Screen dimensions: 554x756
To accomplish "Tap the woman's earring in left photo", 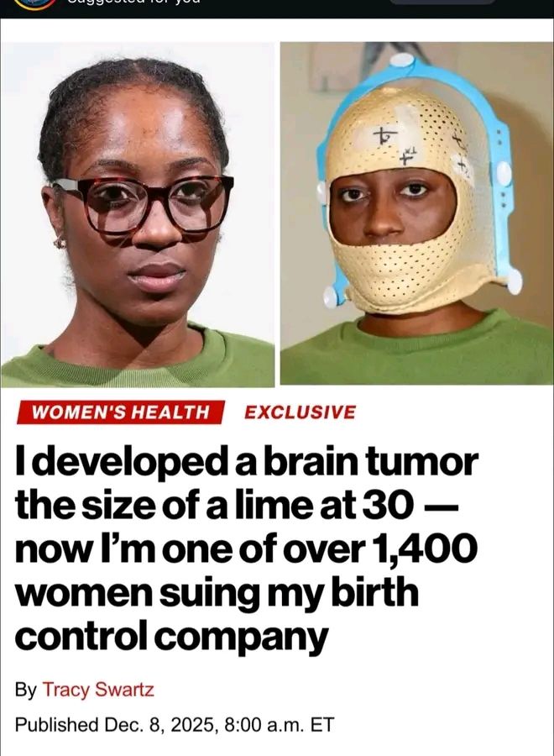I will coord(60,241).
